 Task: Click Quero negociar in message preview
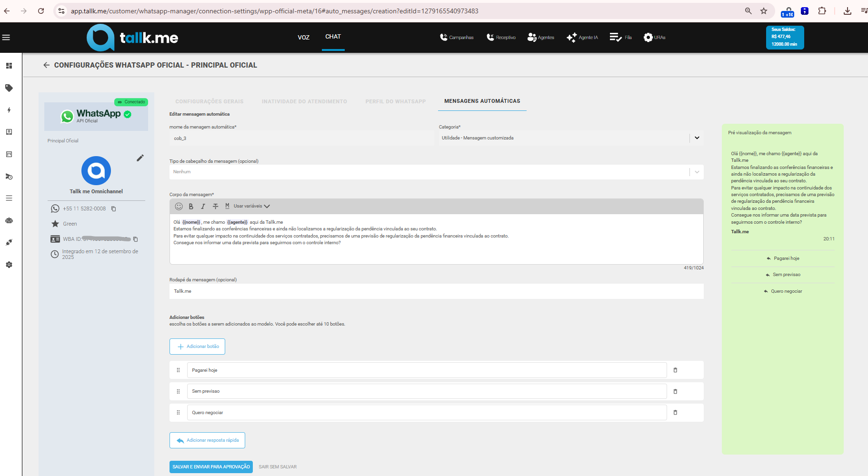tap(783, 291)
